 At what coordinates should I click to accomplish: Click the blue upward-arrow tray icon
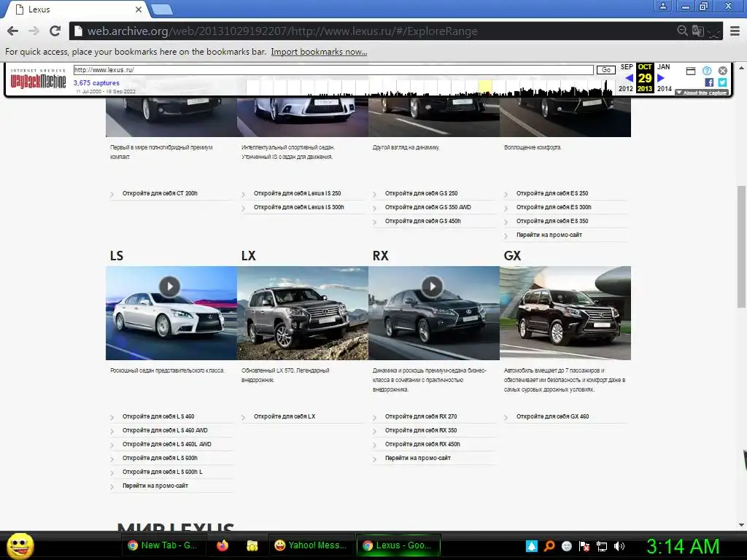pos(532,546)
